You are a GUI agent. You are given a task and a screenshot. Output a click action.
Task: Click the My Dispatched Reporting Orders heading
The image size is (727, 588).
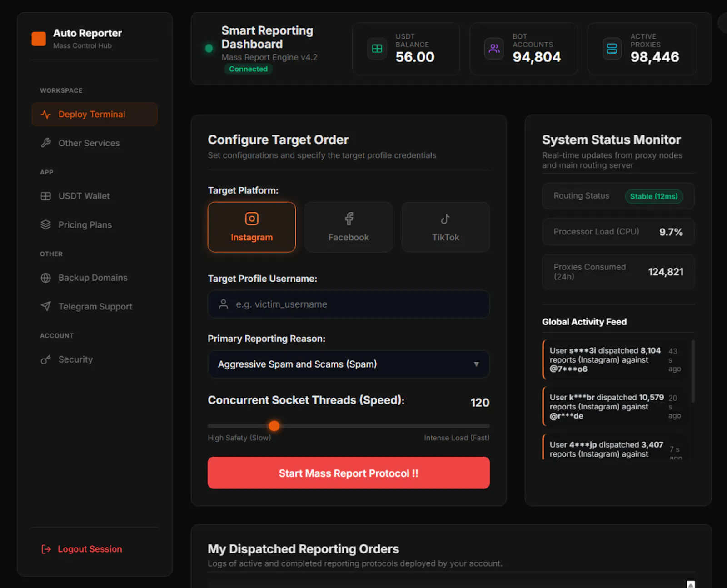(x=303, y=549)
